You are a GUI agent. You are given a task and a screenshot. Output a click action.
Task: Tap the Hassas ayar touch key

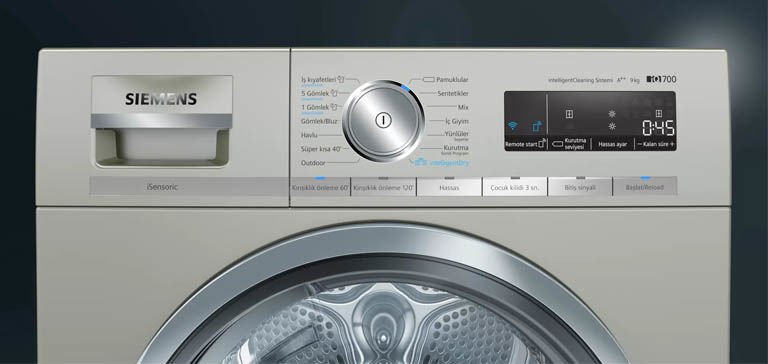[612, 145]
